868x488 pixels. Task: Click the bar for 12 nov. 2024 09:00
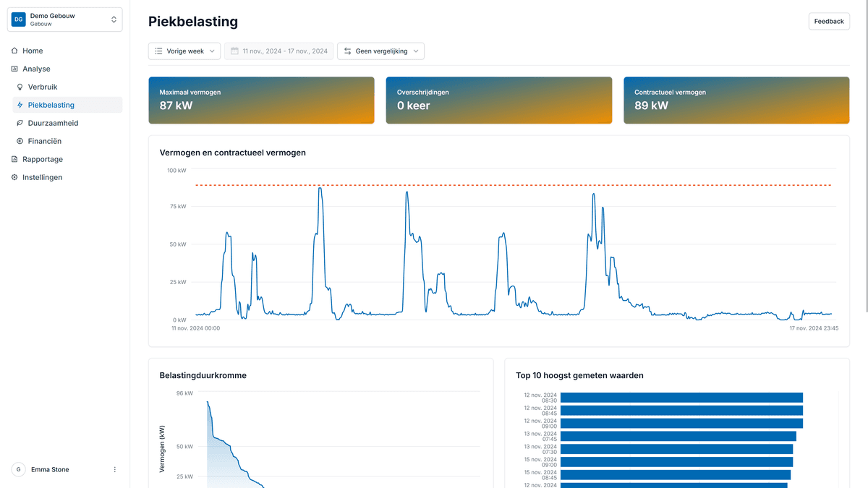pyautogui.click(x=681, y=423)
